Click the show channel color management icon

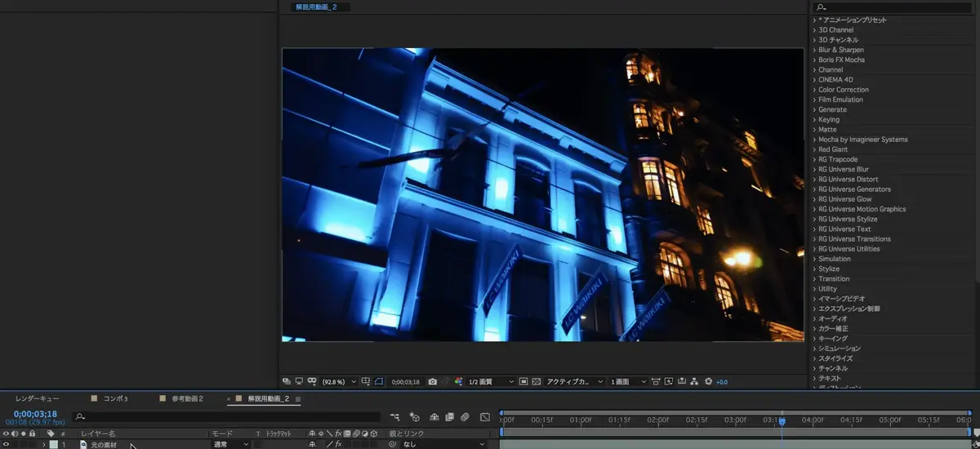458,382
